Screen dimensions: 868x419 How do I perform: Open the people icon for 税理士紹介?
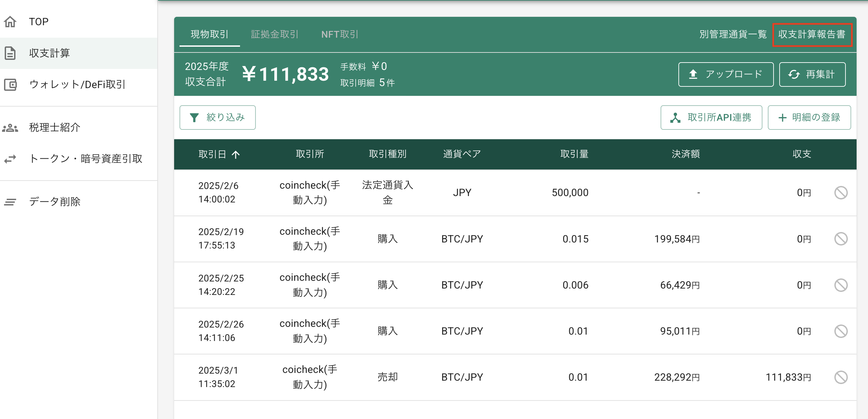pyautogui.click(x=10, y=128)
